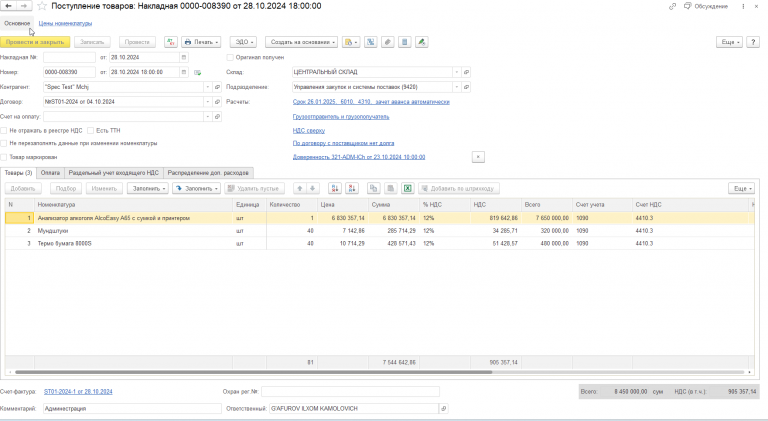
Task: Toggle Товар маркирован checkbox
Action: [x=4, y=157]
